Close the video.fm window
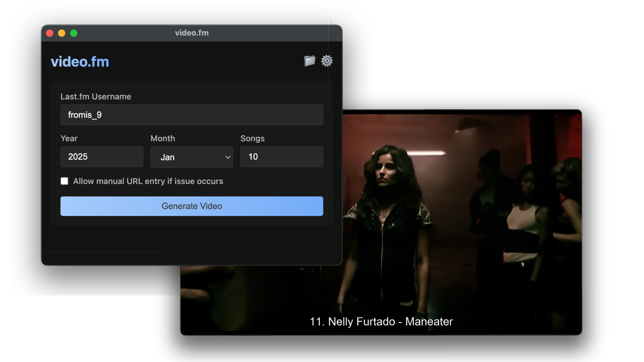This screenshot has height=362, width=644. pyautogui.click(x=50, y=33)
